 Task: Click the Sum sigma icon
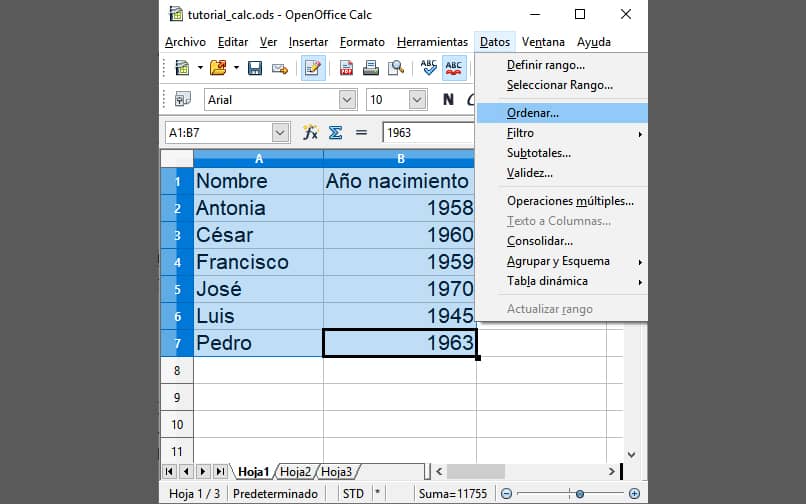point(336,133)
